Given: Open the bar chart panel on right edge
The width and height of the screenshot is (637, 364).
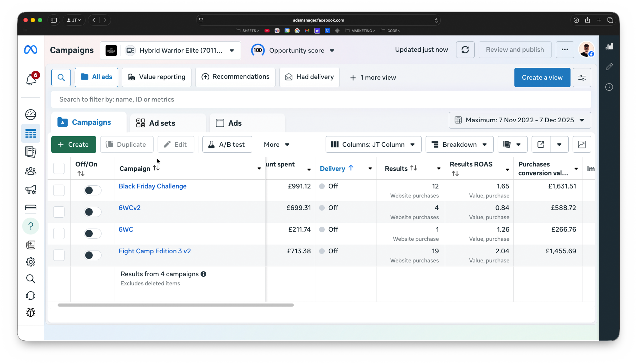Looking at the screenshot, I should 609,46.
